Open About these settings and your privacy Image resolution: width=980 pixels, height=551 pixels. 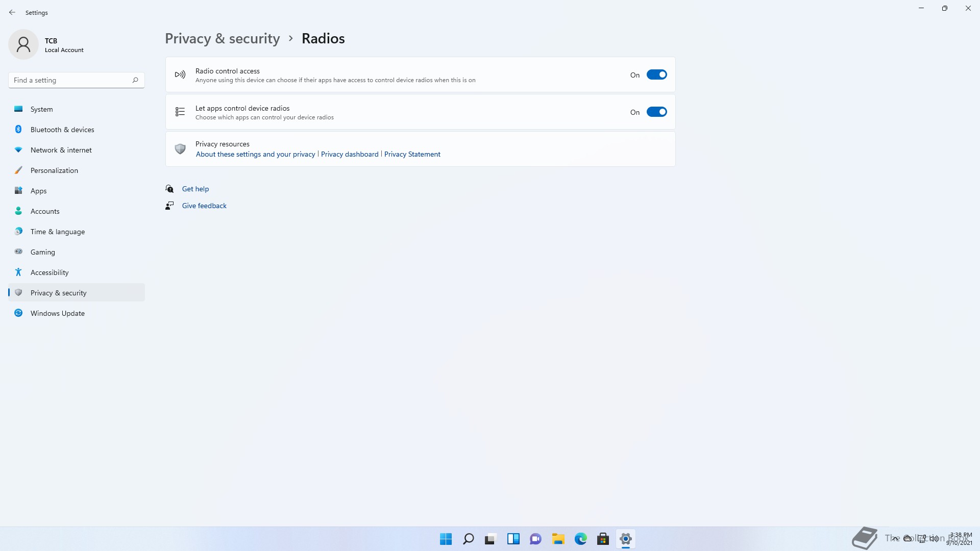[x=255, y=154]
